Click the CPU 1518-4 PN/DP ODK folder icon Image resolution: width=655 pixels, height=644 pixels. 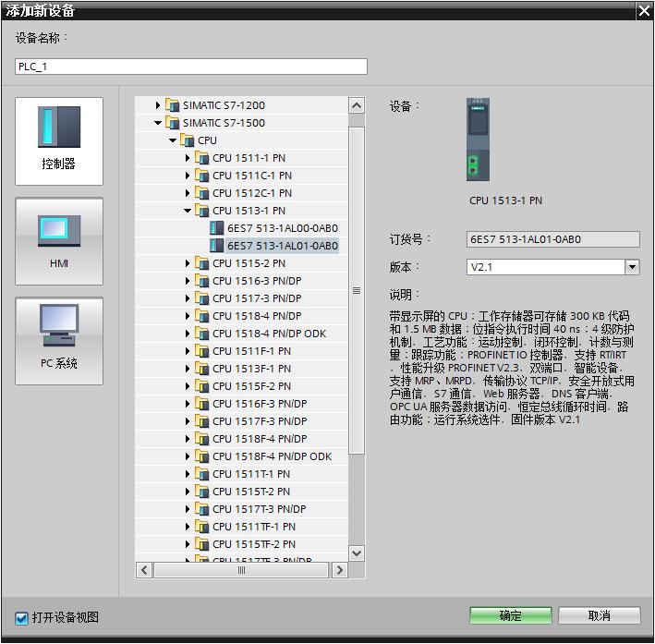click(202, 334)
